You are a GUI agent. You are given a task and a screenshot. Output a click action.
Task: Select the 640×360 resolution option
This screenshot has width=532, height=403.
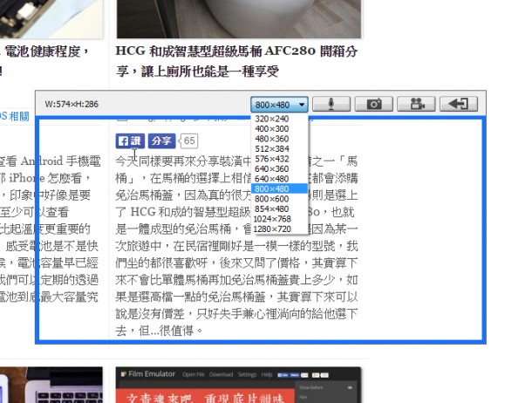279,168
